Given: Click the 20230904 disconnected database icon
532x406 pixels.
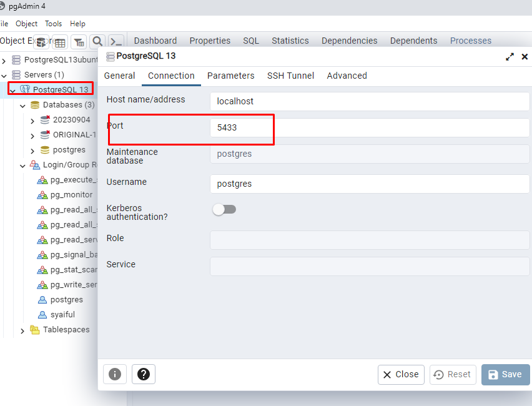Looking at the screenshot, I should click(x=45, y=119).
